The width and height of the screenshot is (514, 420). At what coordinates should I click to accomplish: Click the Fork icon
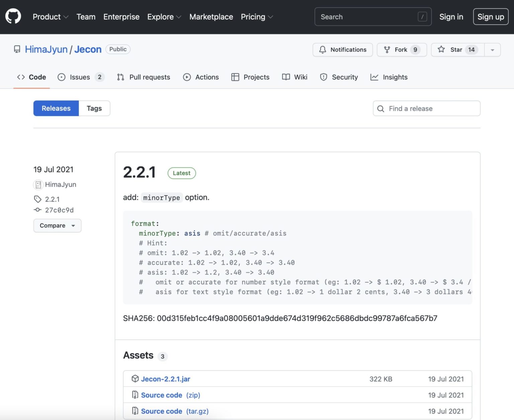point(387,49)
